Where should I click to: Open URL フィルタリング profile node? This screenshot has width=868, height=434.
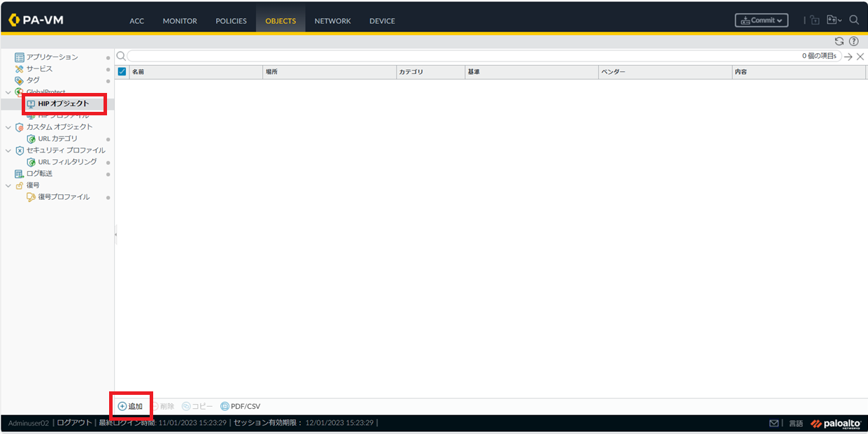[67, 162]
